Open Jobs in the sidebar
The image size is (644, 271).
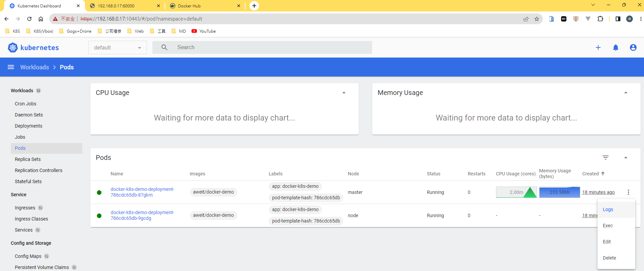[x=20, y=137]
